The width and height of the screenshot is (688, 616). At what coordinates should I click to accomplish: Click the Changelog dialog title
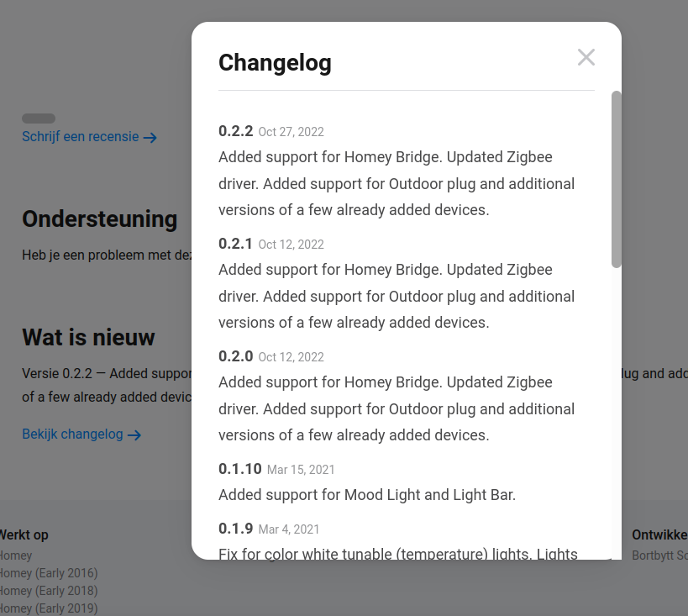[x=275, y=62]
